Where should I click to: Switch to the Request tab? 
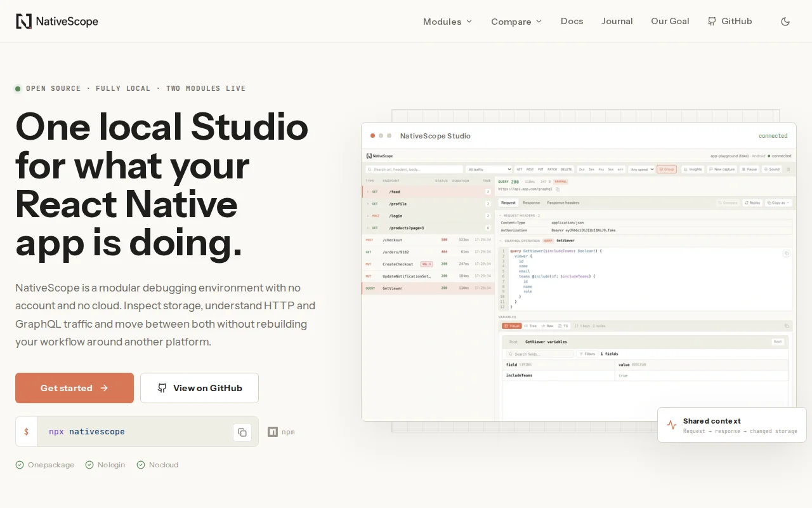(x=508, y=203)
